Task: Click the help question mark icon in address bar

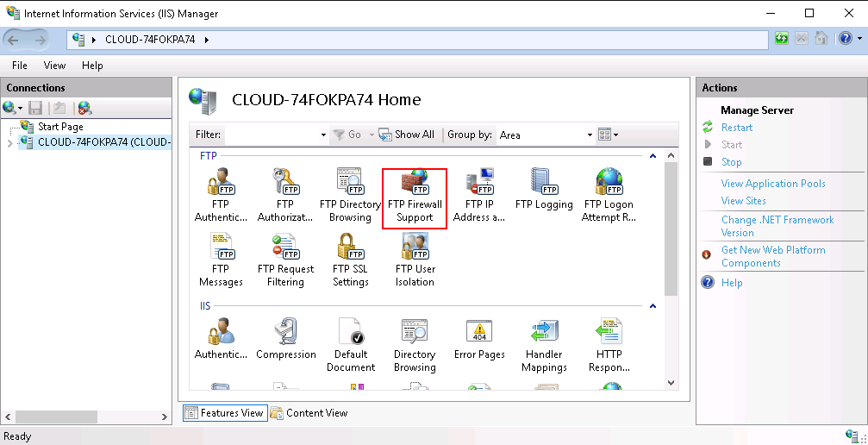Action: pos(845,39)
